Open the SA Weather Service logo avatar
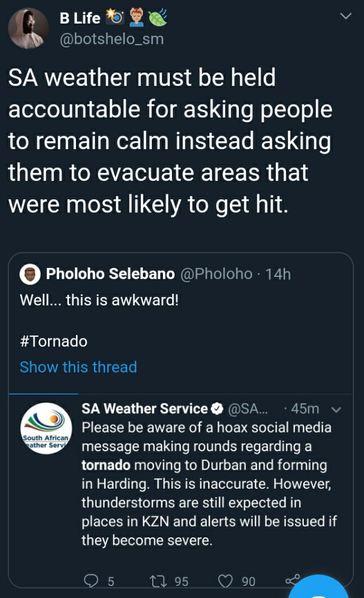 (46, 428)
